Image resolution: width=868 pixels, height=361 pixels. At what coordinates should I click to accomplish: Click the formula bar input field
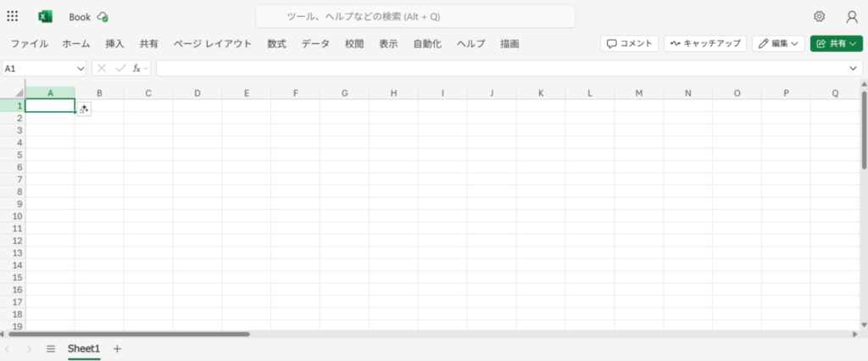click(x=501, y=68)
